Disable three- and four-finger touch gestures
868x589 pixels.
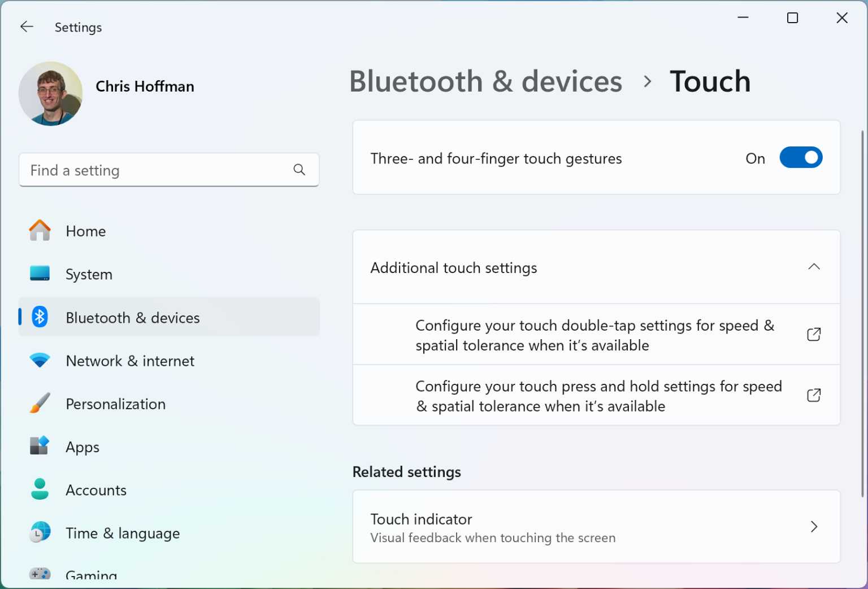pyautogui.click(x=801, y=158)
